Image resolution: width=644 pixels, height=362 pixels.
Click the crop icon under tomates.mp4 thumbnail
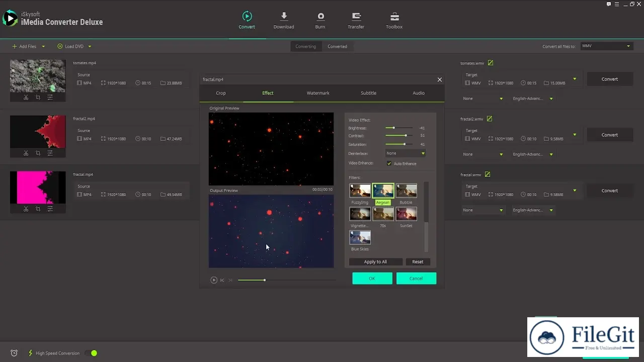[x=38, y=98]
